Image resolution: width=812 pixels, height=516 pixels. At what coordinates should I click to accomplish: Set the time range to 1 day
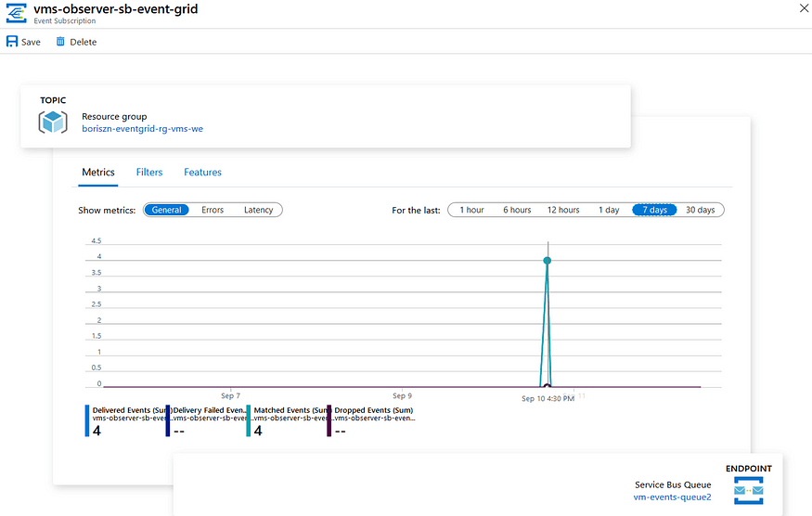pos(609,210)
